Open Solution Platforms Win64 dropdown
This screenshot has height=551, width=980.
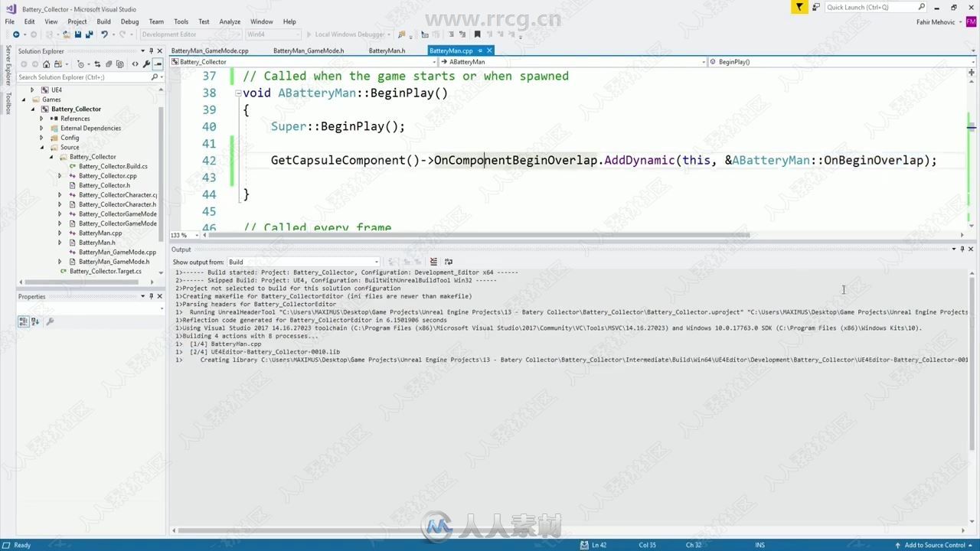(273, 34)
